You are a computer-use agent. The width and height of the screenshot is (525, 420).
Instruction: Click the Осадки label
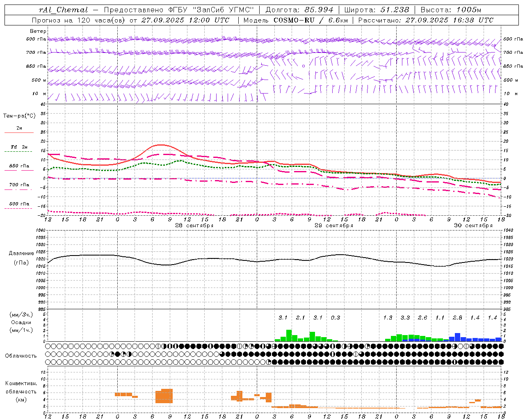pyautogui.click(x=21, y=322)
